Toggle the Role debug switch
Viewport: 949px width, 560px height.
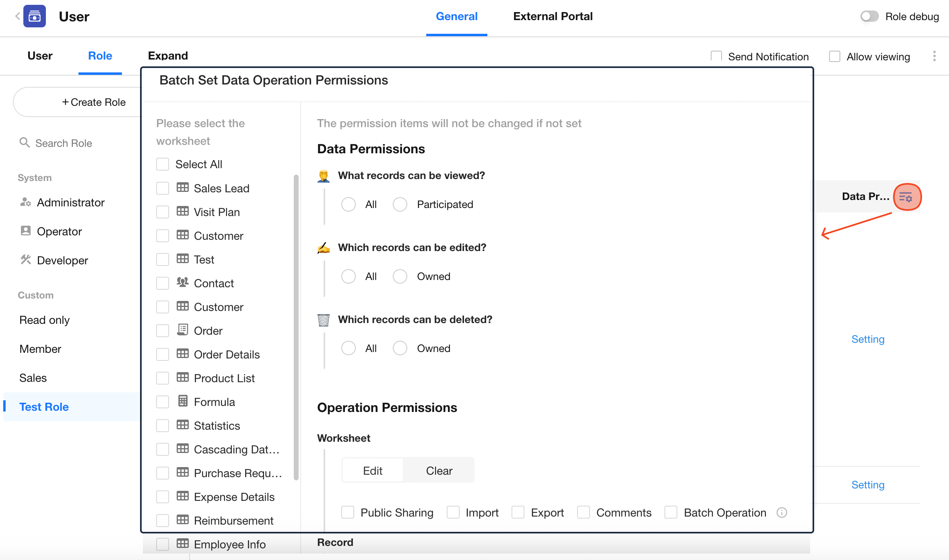click(x=869, y=16)
